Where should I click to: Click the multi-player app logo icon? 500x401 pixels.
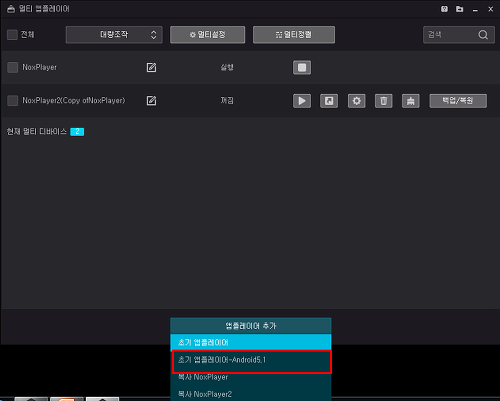point(11,9)
